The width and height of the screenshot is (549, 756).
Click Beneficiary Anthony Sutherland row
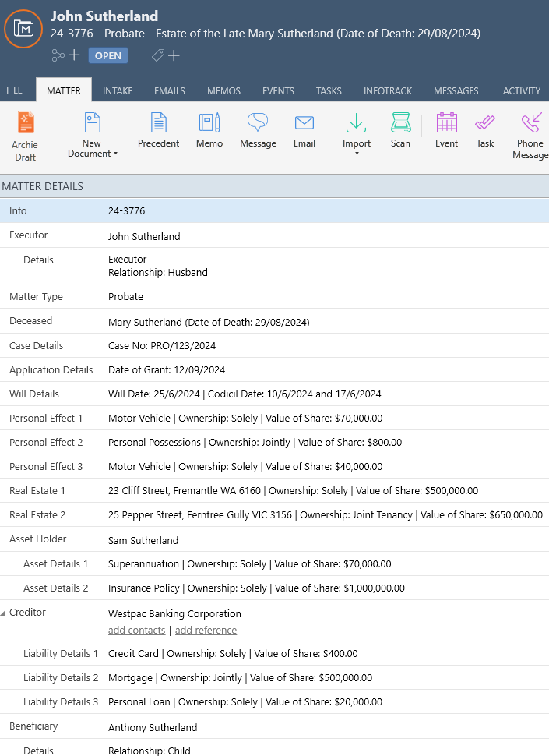[274, 726]
